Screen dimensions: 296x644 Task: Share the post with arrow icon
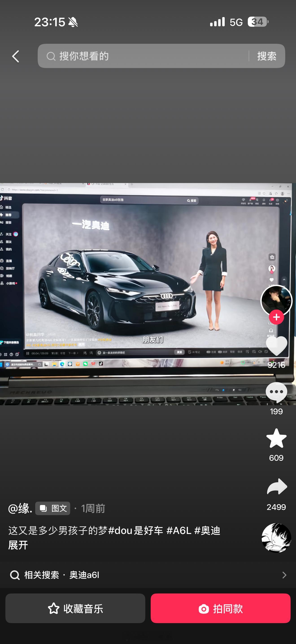pyautogui.click(x=277, y=487)
